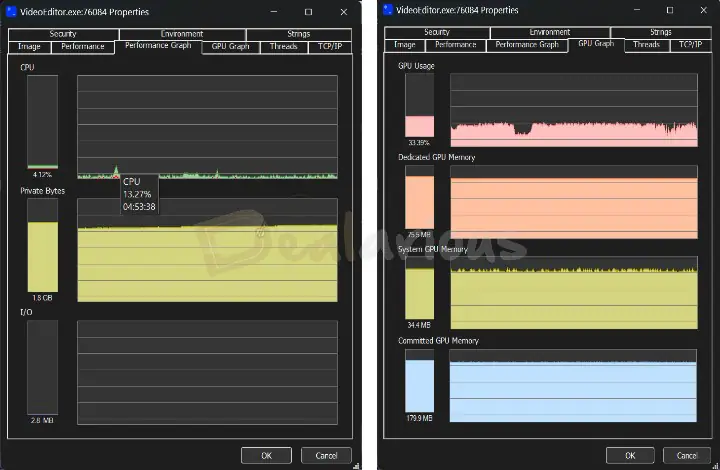Minimize the right Properties window
720x470 pixels.
tap(637, 10)
